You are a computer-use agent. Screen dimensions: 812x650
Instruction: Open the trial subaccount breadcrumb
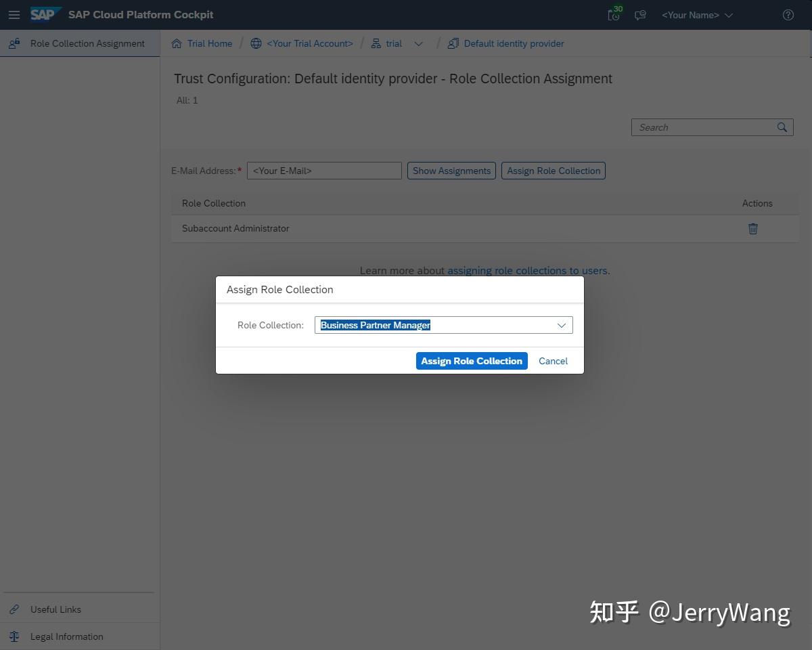[x=394, y=43]
